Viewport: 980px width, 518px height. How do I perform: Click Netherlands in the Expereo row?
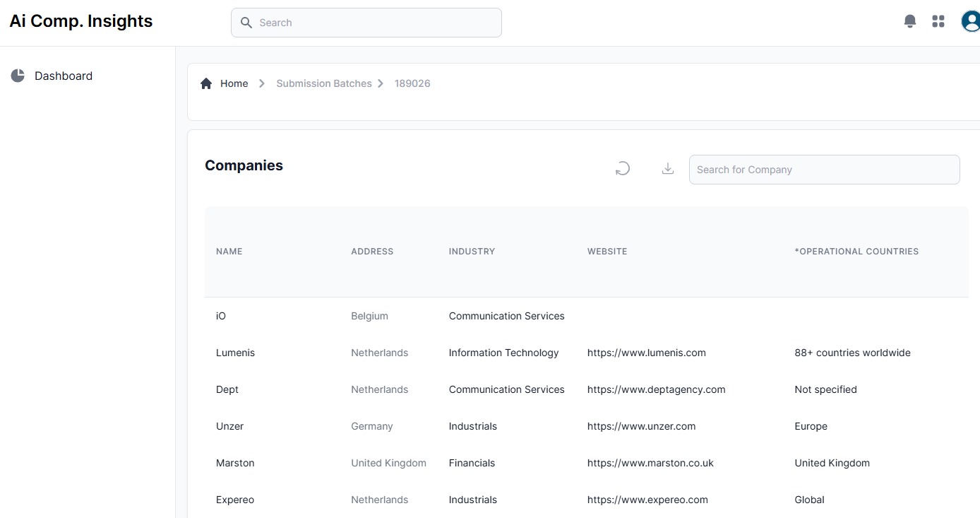point(379,500)
